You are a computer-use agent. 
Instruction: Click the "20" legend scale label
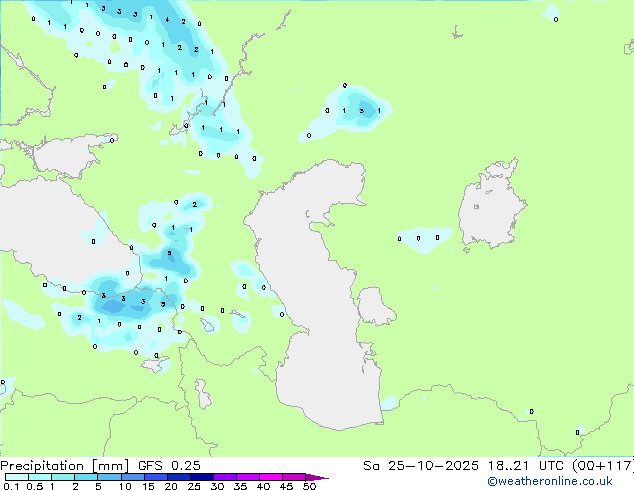(171, 486)
